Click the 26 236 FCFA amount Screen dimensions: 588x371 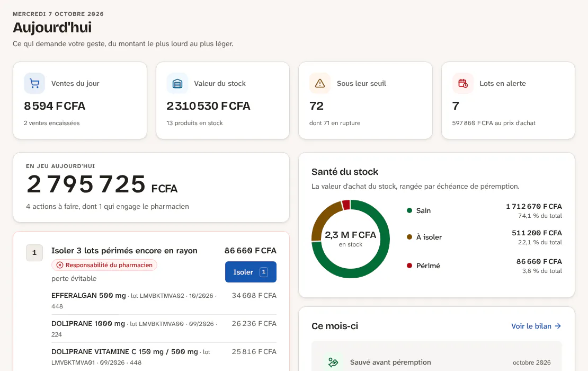coord(254,324)
